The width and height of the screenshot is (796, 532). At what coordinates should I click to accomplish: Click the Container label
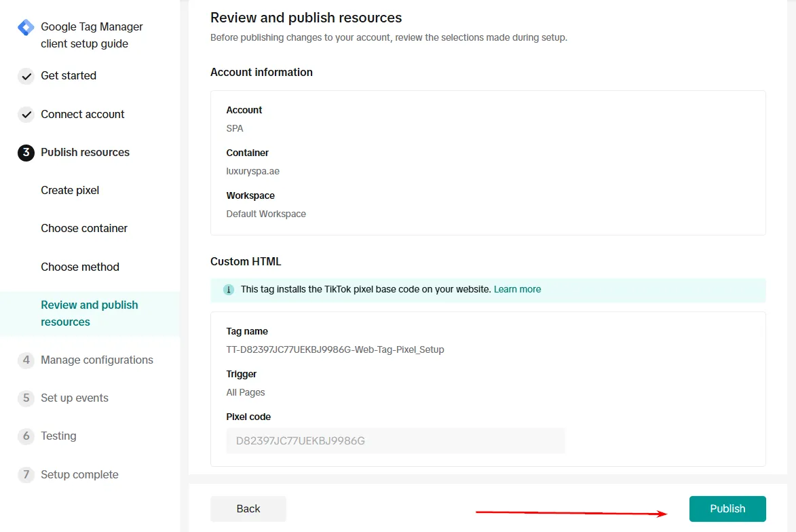tap(247, 153)
